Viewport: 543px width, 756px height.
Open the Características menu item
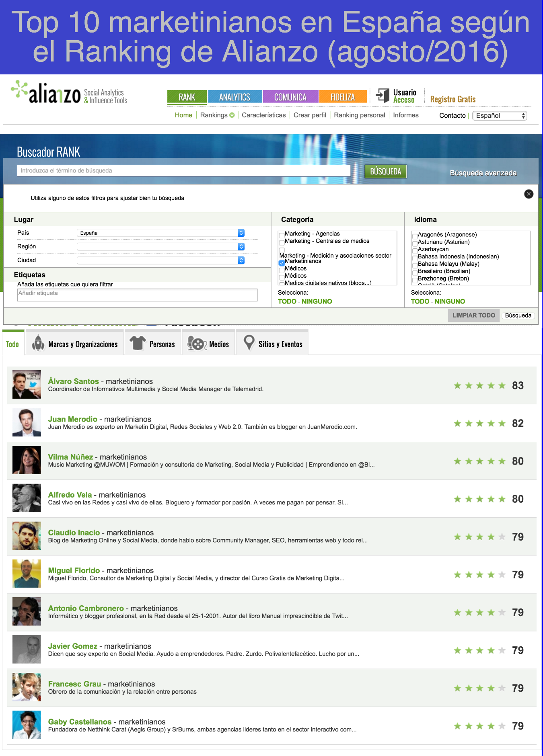(264, 115)
